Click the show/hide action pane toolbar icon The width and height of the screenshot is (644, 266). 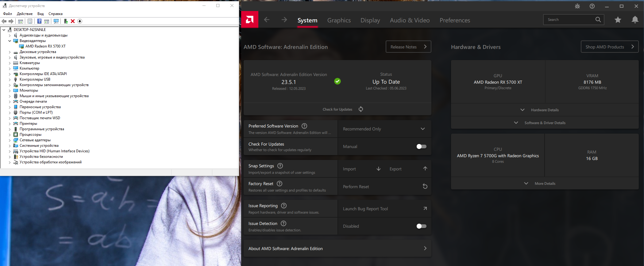point(47,21)
